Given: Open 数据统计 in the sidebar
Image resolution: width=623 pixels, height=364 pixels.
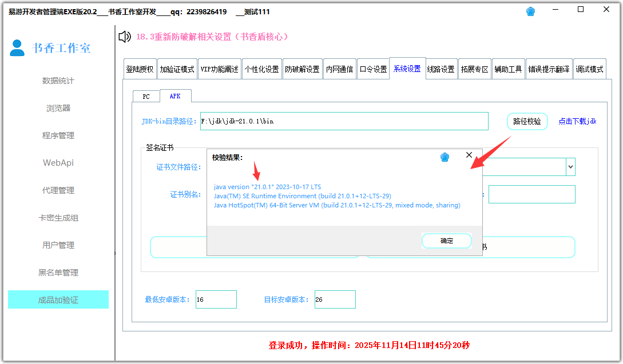Looking at the screenshot, I should pyautogui.click(x=58, y=81).
